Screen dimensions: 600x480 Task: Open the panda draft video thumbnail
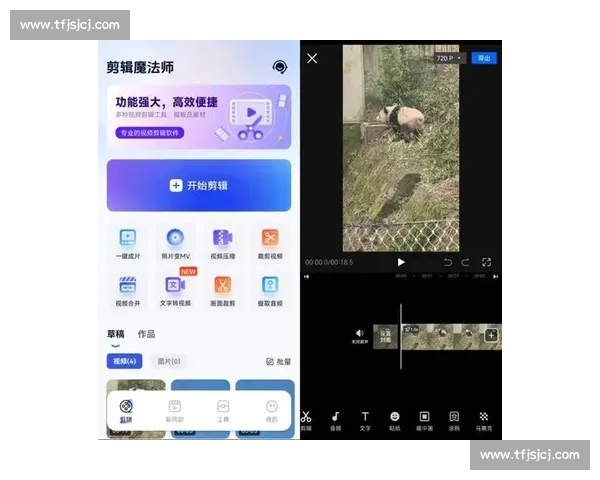pyautogui.click(x=136, y=385)
